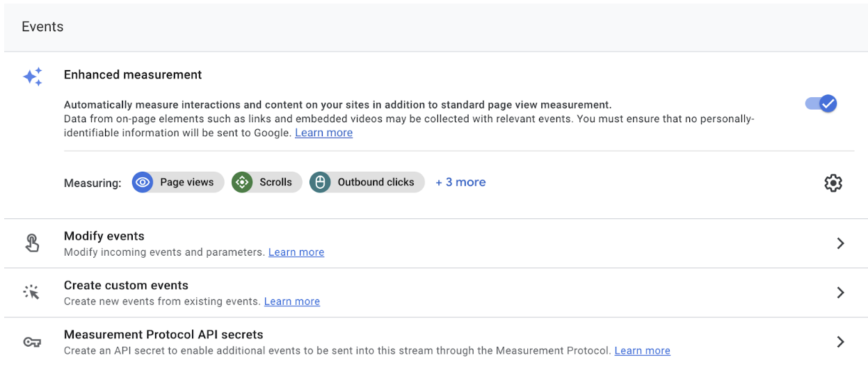The width and height of the screenshot is (868, 371).
Task: Expand Modify events chevron arrow
Action: click(840, 243)
